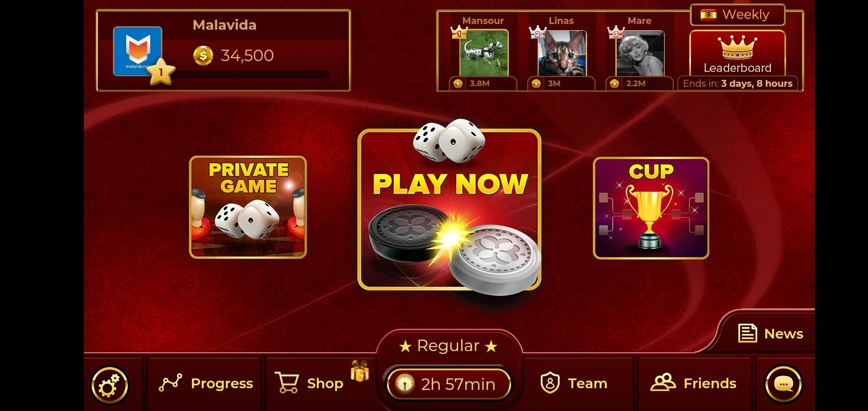The width and height of the screenshot is (868, 411).
Task: Start a match with Play Now
Action: [449, 209]
